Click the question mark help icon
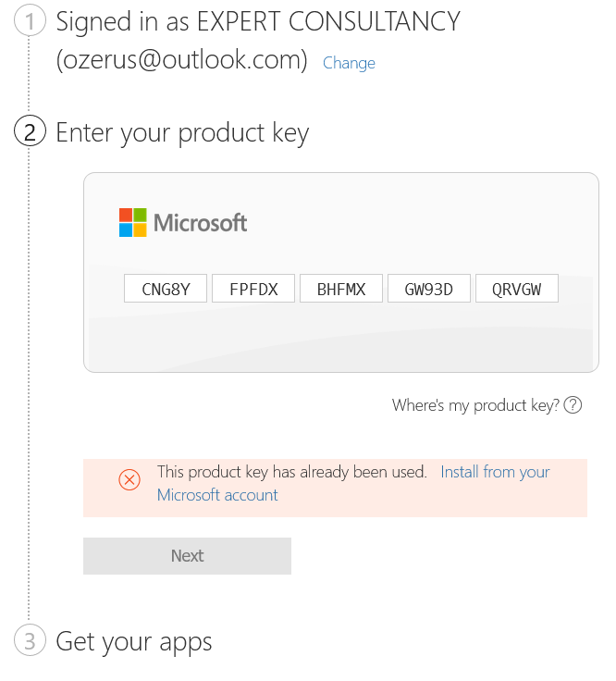616x681 pixels. click(573, 405)
